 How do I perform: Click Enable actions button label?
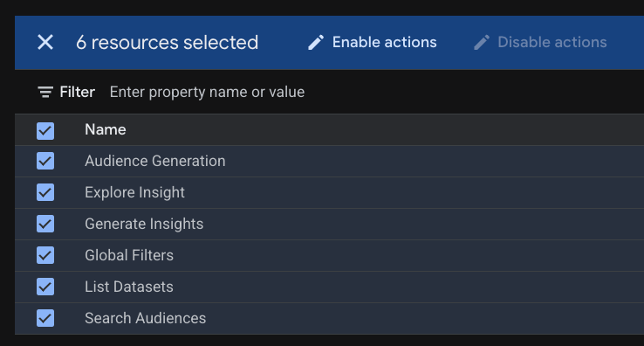[385, 42]
